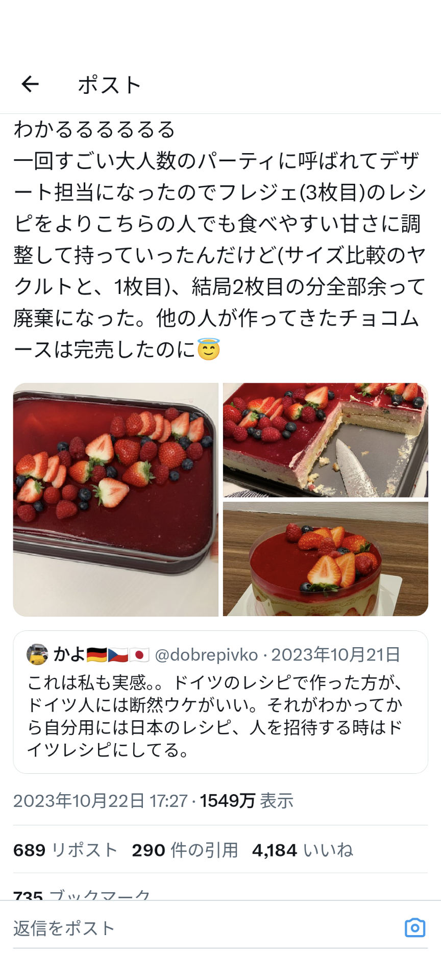Tap the 1549万 表示 view count
This screenshot has width=441, height=980.
(247, 801)
